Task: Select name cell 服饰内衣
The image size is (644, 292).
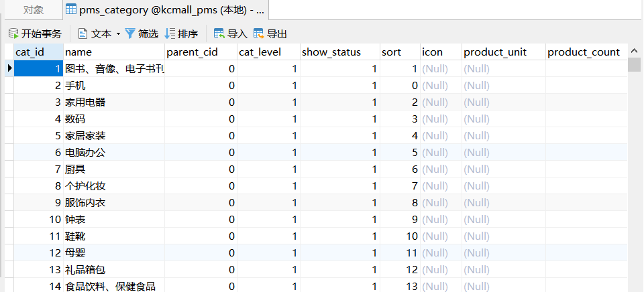Action: click(x=114, y=203)
